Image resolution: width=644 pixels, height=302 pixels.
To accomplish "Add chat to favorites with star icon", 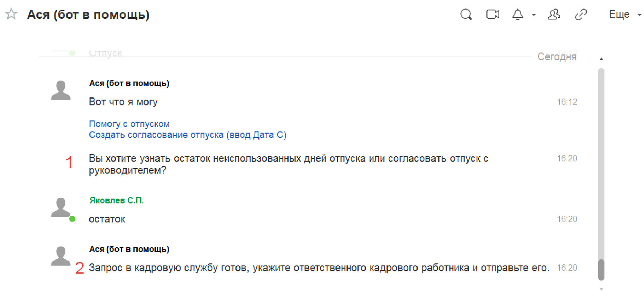I will pos(11,14).
